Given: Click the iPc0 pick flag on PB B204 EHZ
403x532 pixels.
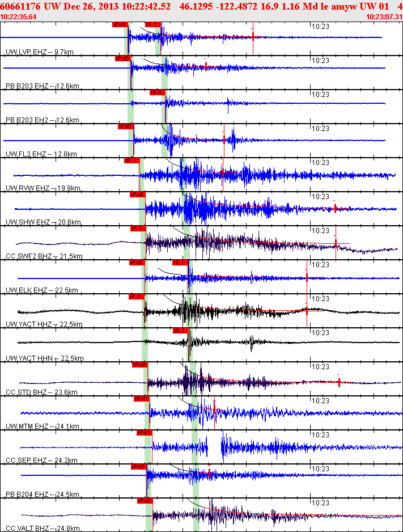Looking at the screenshot, I should [x=139, y=467].
